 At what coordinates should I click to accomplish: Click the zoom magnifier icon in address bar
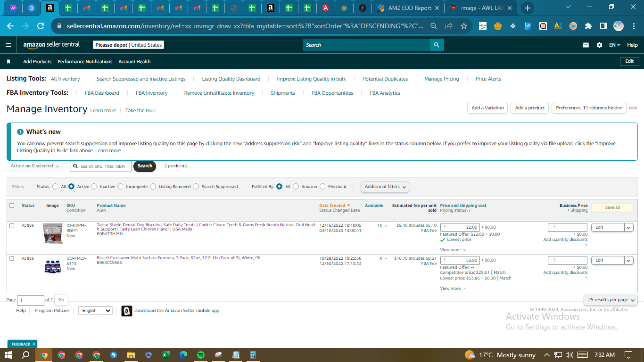tap(433, 26)
